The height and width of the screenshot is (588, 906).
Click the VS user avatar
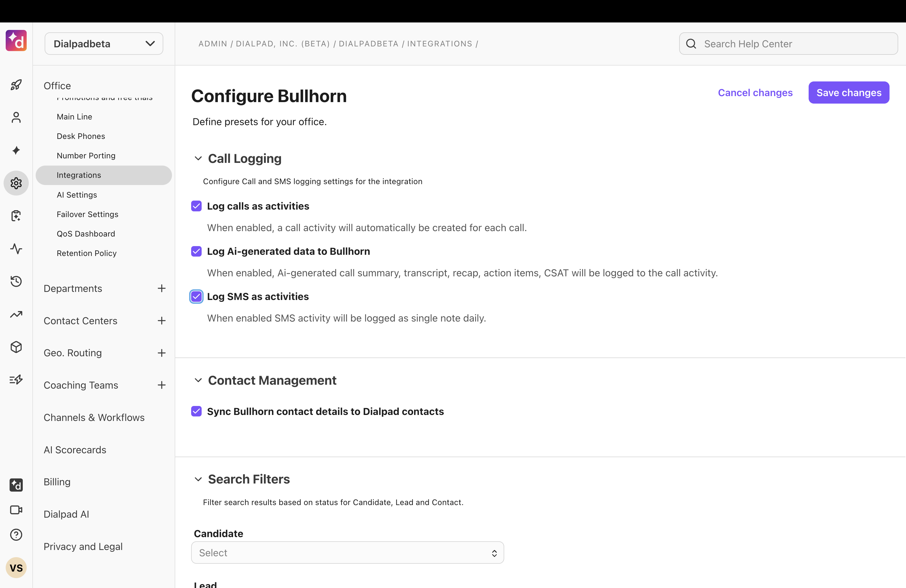16,568
